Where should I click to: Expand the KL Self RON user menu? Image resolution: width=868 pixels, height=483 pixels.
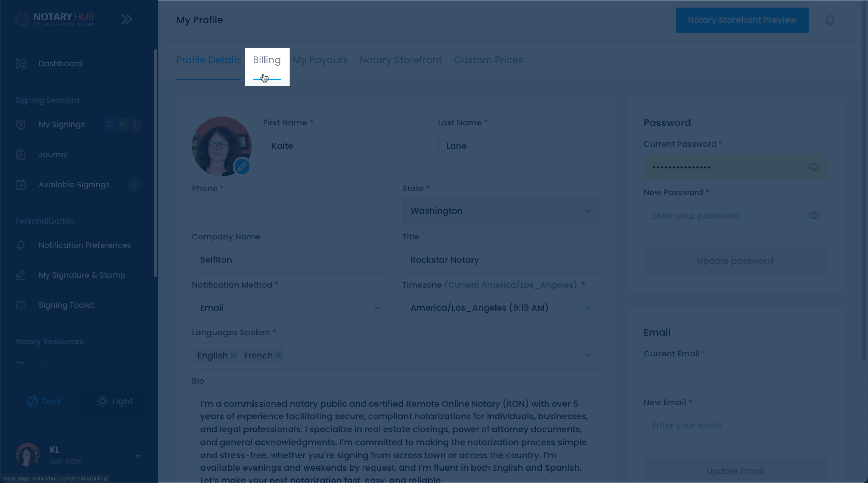[x=138, y=456]
